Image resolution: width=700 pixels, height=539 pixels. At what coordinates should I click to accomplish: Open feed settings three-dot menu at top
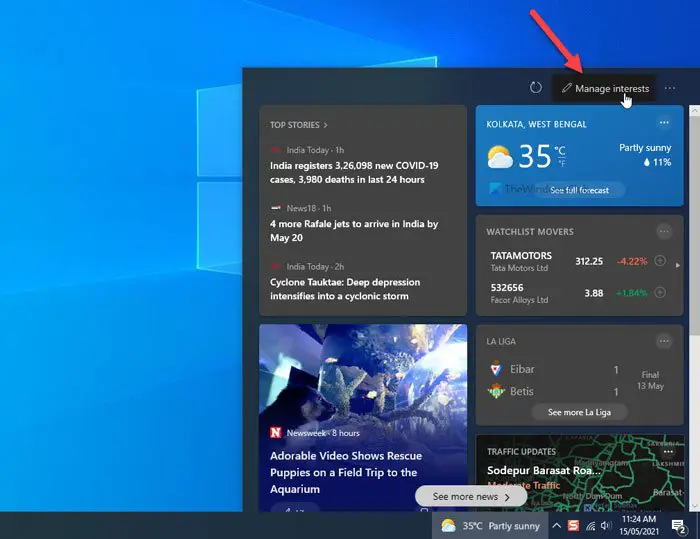pyautogui.click(x=670, y=88)
